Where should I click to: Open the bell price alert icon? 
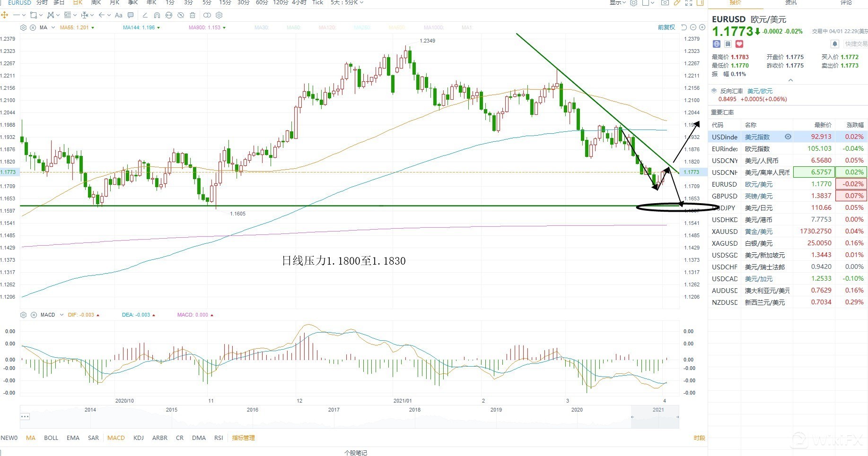835,44
